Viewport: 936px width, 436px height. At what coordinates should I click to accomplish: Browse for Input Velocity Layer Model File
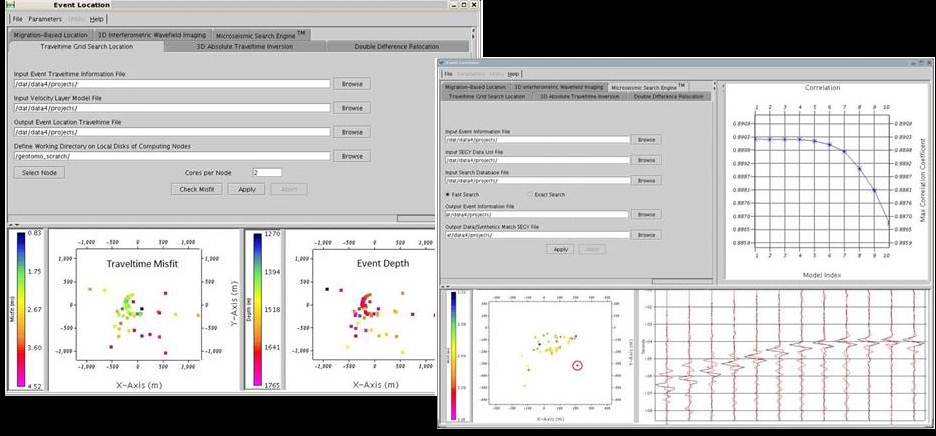coord(351,108)
